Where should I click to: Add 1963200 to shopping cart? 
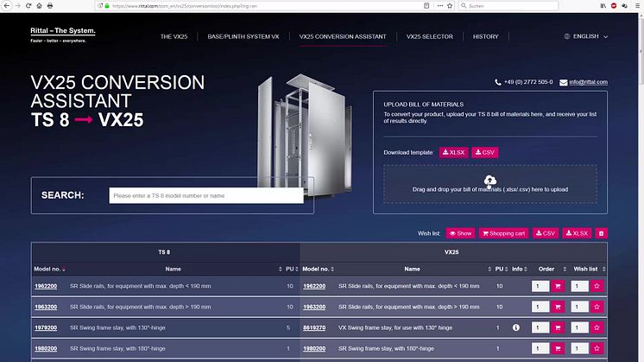558,307
